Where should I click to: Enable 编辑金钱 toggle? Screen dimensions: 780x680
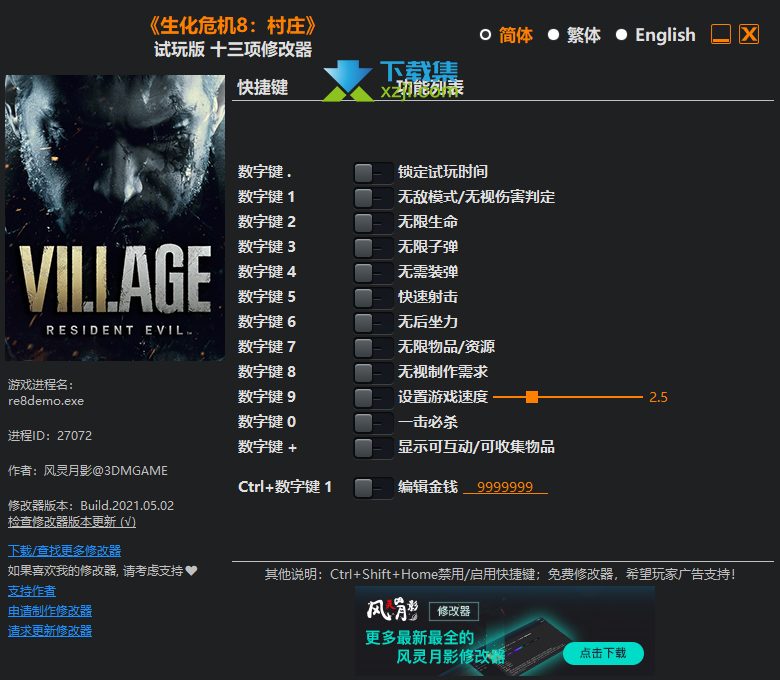[373, 488]
